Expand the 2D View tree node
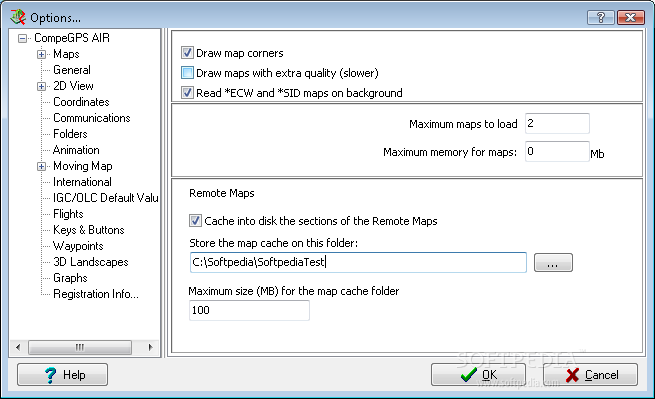This screenshot has width=655, height=399. point(41,86)
